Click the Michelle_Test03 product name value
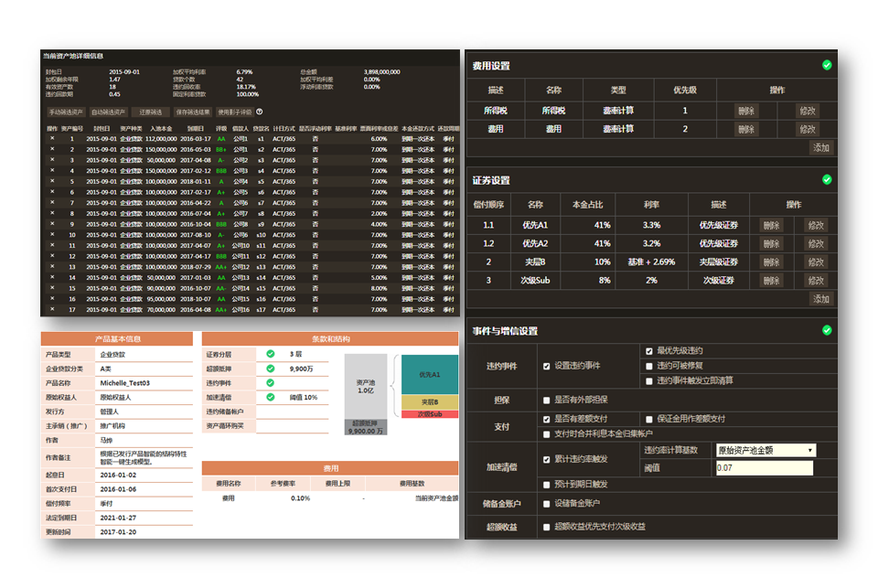 click(x=125, y=383)
